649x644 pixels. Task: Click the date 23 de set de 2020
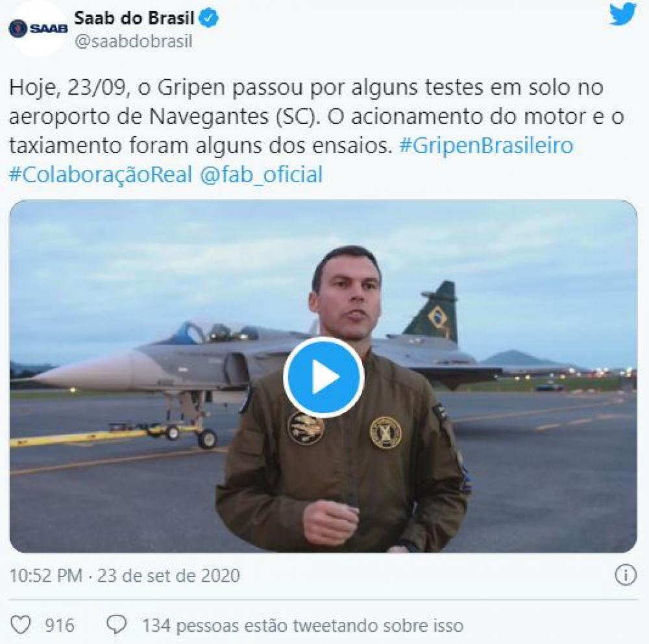[169, 575]
